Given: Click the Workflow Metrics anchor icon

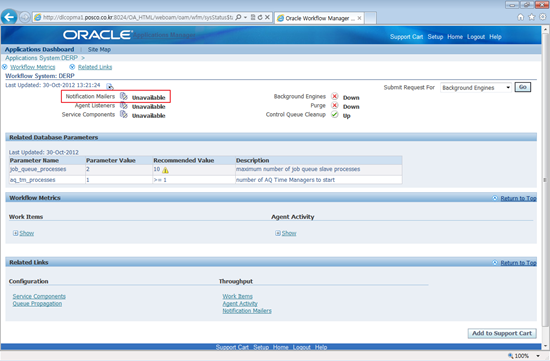Looking at the screenshot, I should coord(5,67).
